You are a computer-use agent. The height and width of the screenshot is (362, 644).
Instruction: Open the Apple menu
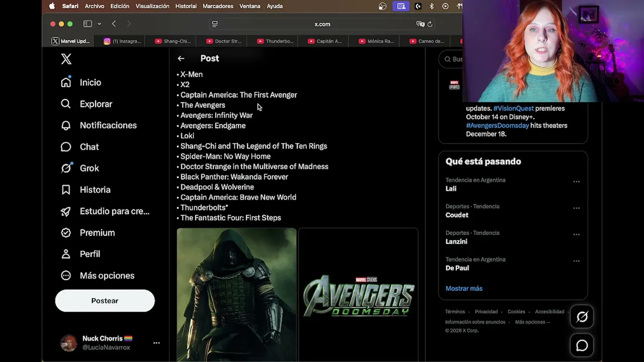tap(52, 6)
